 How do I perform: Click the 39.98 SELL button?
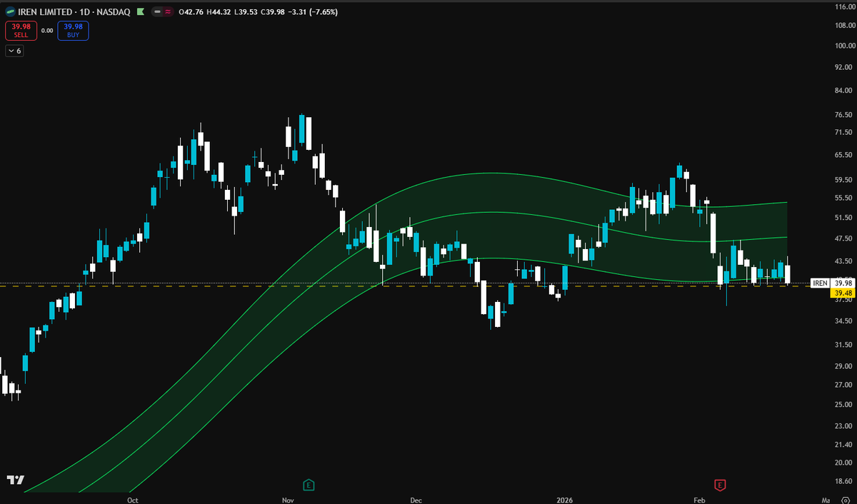(x=21, y=30)
